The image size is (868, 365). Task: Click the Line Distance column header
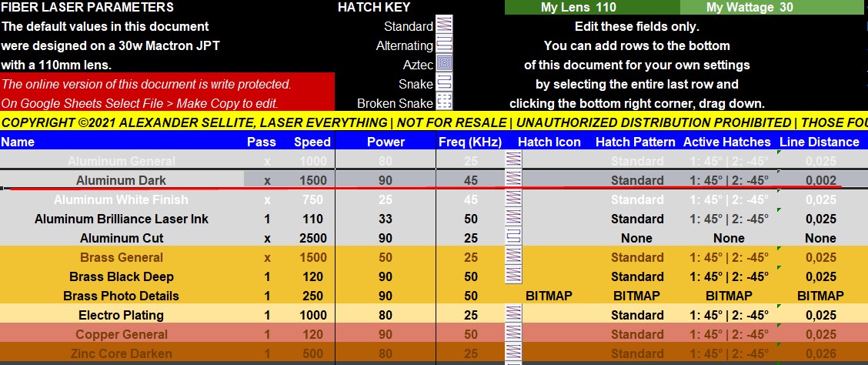(819, 142)
